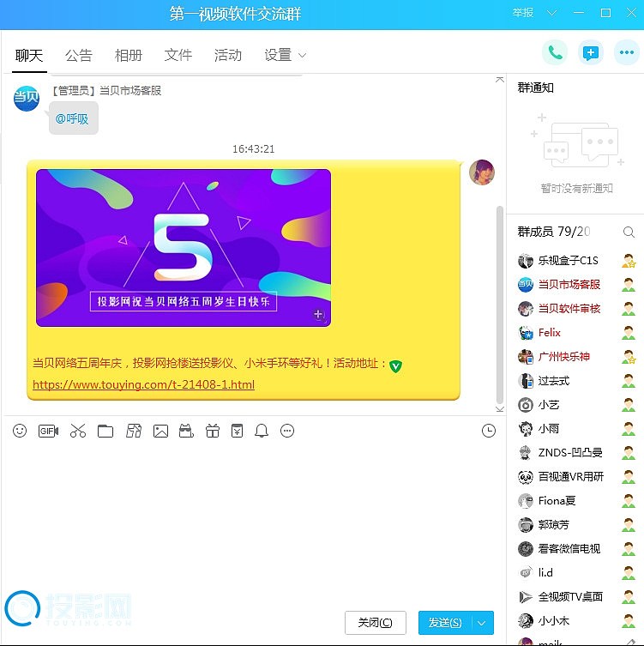The width and height of the screenshot is (644, 646).
Task: Open the emoji smiley picker
Action: click(20, 431)
